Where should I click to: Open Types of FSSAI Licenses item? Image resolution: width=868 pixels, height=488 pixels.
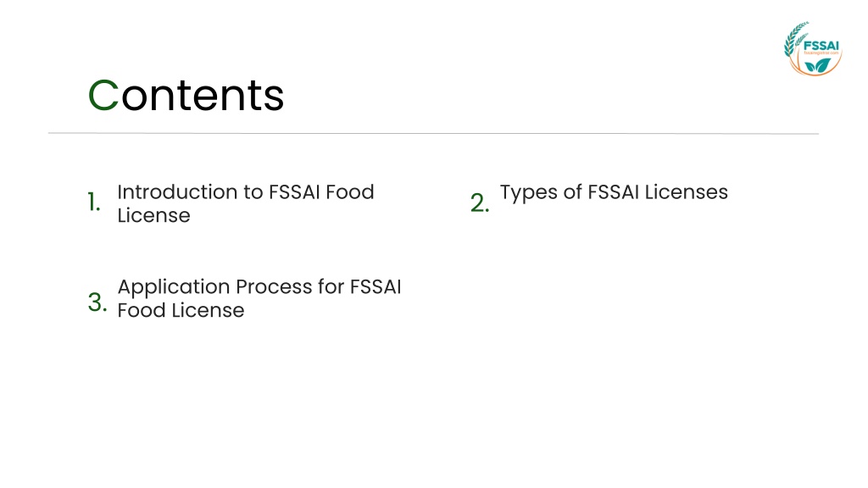[614, 192]
